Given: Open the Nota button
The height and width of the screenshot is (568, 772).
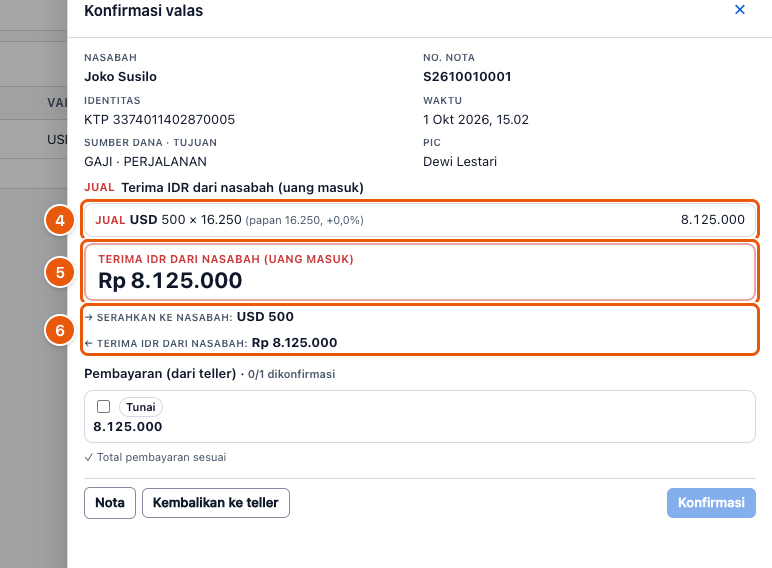Looking at the screenshot, I should (x=110, y=503).
